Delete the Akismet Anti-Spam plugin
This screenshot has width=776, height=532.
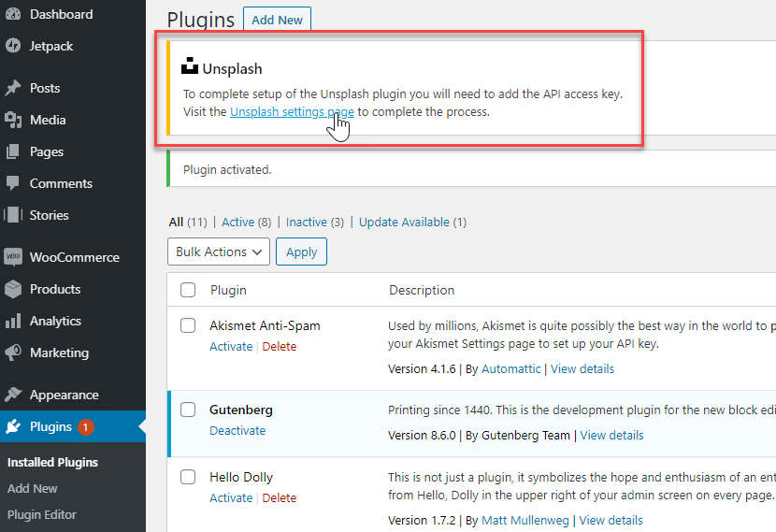280,347
